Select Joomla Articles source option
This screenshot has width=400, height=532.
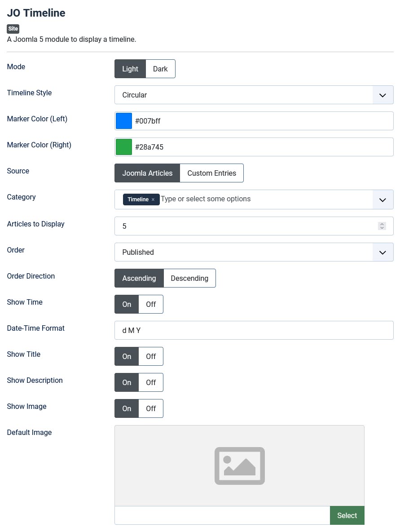(147, 173)
